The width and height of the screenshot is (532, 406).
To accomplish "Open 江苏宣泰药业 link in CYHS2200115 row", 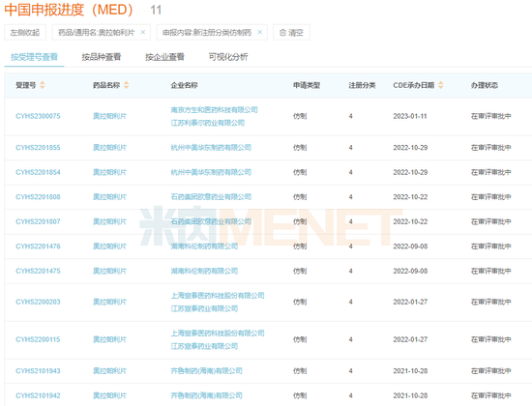I will [204, 346].
